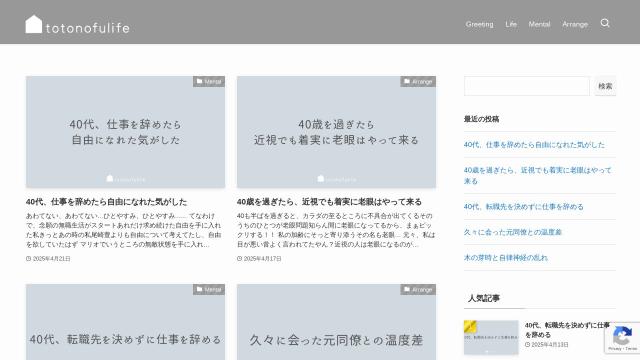Open the Arrange menu item

pos(575,24)
